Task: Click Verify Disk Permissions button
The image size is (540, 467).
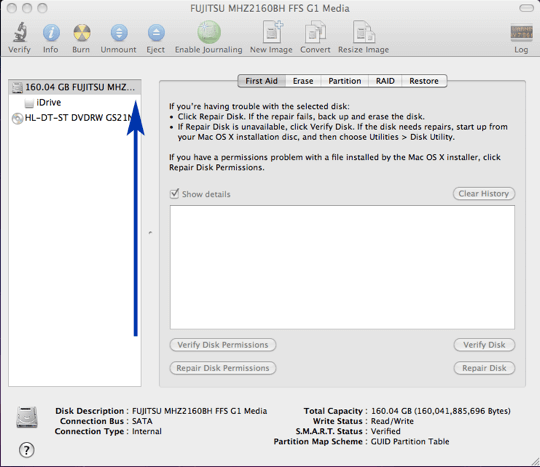Action: (223, 345)
